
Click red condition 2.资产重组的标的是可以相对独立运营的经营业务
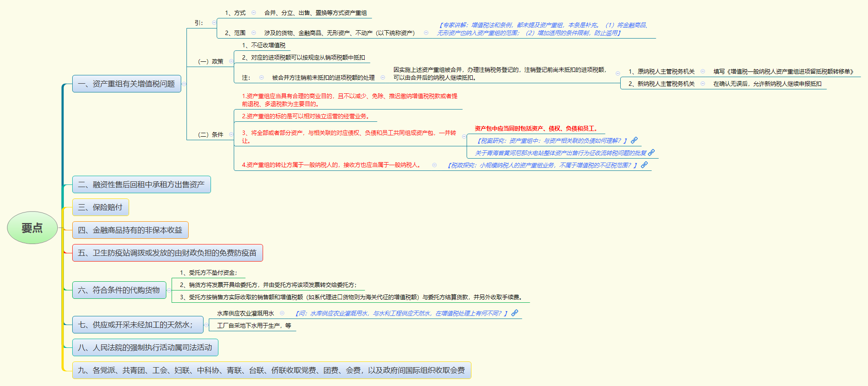tap(306, 116)
